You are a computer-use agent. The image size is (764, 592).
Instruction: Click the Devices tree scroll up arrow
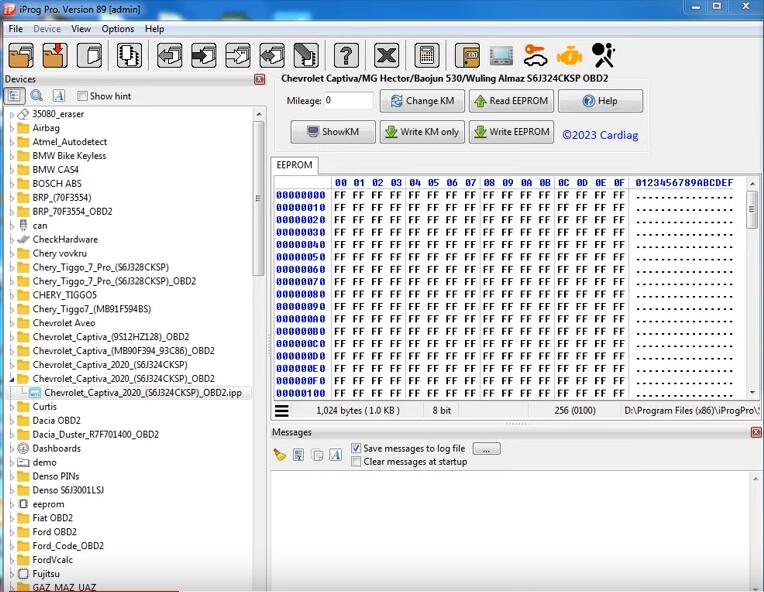[x=259, y=114]
